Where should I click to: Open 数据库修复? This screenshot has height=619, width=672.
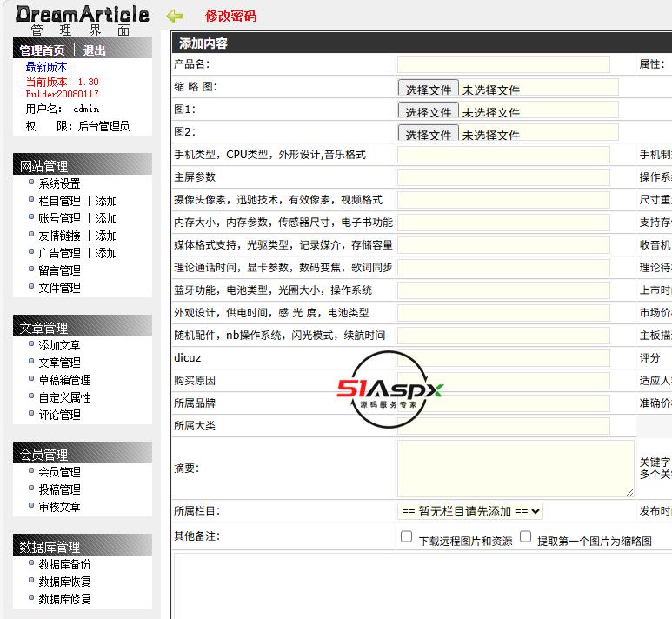point(64,599)
